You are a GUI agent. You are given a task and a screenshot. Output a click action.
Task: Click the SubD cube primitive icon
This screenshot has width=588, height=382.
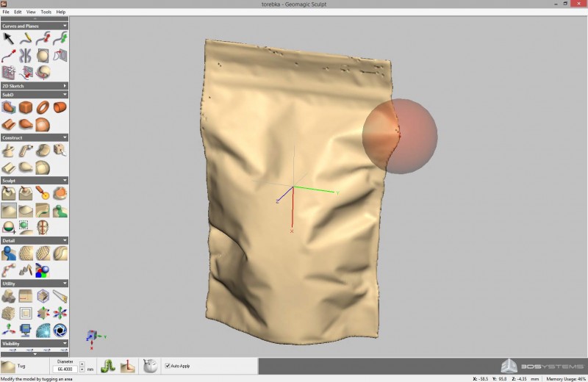point(26,107)
